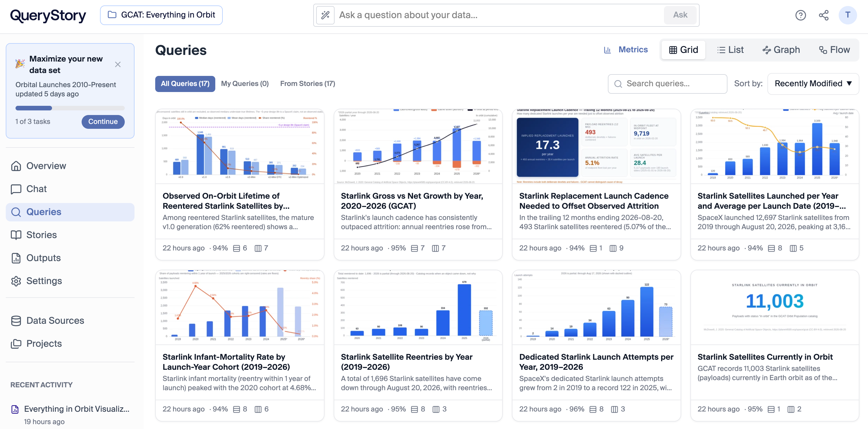Click the Sort by label
The height and width of the screenshot is (429, 868).
pos(748,84)
